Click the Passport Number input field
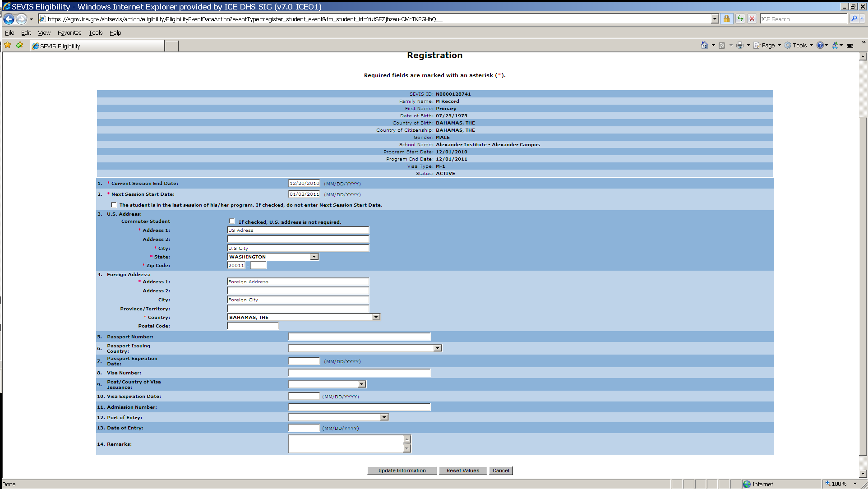The width and height of the screenshot is (868, 489). [360, 337]
